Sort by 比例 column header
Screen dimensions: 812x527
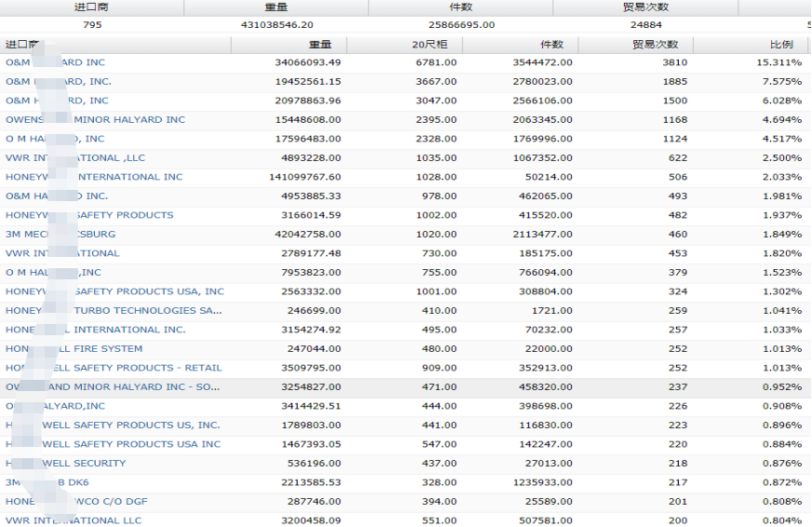[781, 45]
